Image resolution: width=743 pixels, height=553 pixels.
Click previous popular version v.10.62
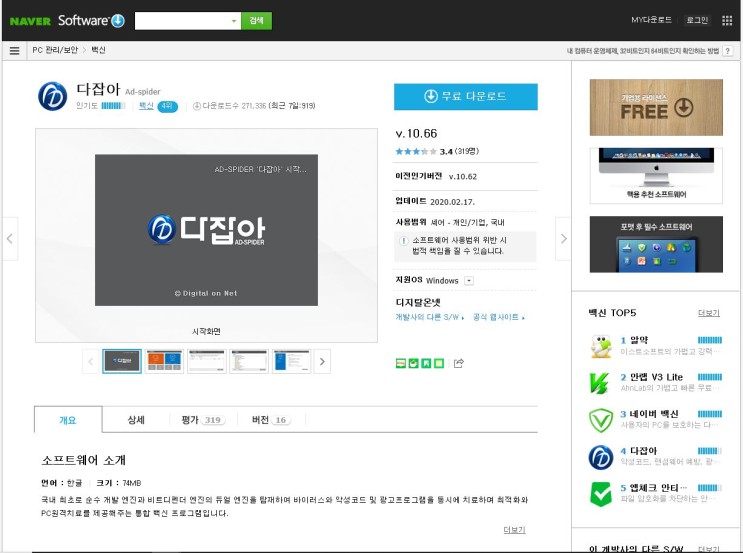[x=463, y=177]
